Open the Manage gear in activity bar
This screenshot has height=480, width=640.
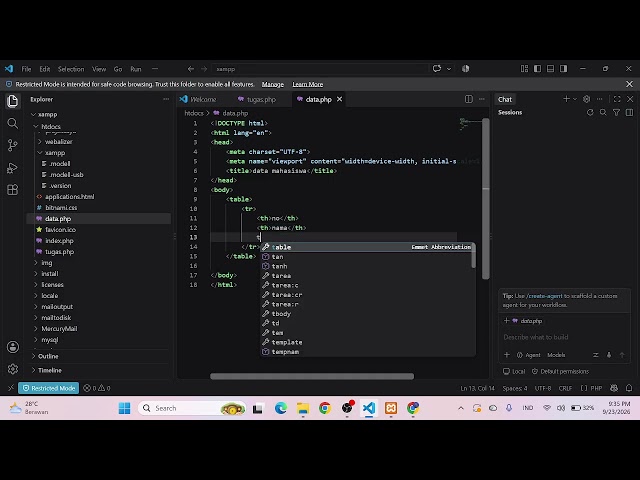click(13, 369)
